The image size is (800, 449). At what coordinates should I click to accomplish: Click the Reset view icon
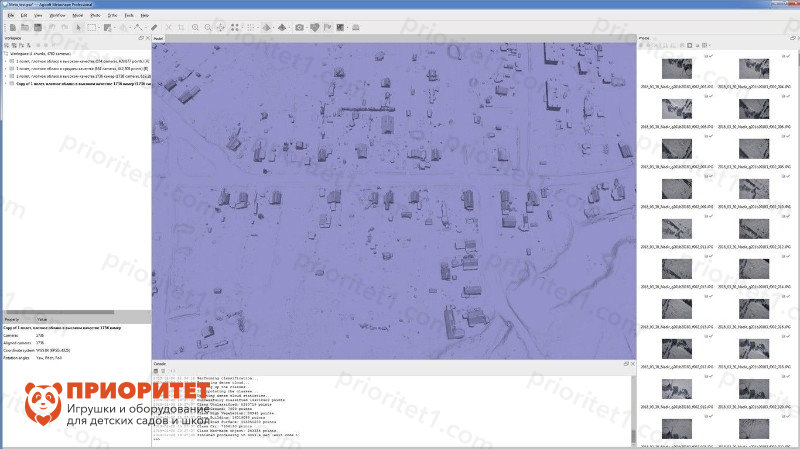[220, 28]
